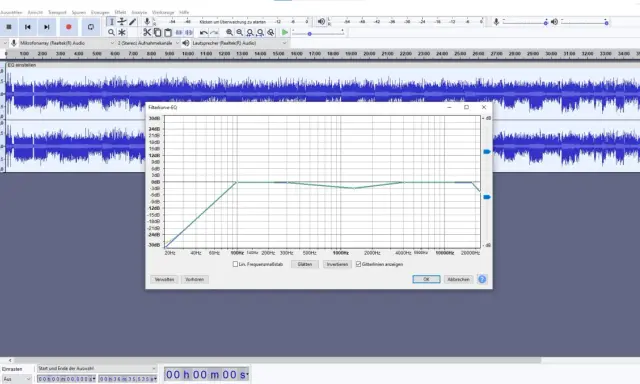Open the Hilfe menu
Viewport: 640px width, 384px height.
[184, 12]
